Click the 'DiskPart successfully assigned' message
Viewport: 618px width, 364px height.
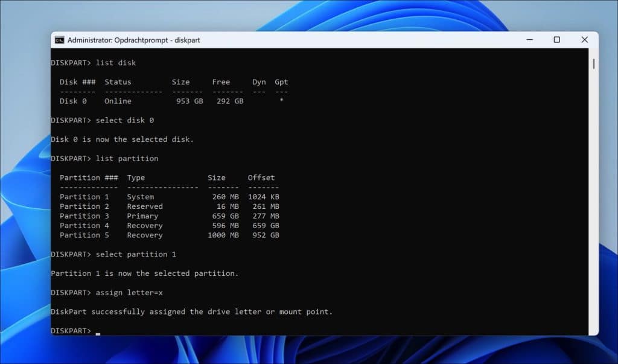click(x=191, y=312)
